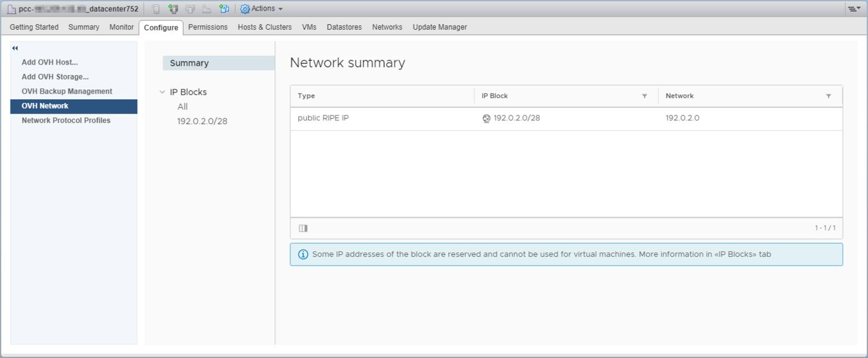868x358 pixels.
Task: Open OVH Backup Management
Action: tap(67, 91)
